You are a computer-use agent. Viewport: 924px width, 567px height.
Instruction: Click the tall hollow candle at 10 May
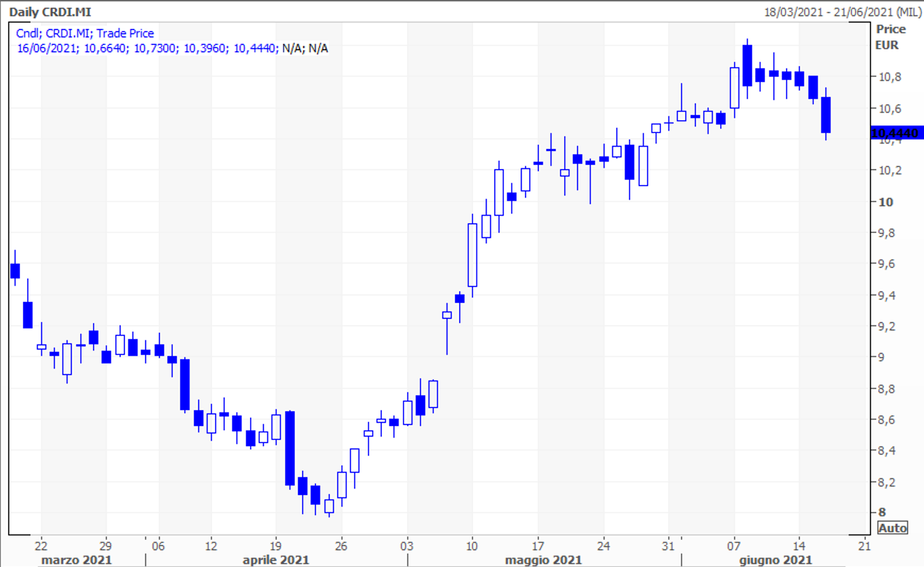tap(472, 255)
